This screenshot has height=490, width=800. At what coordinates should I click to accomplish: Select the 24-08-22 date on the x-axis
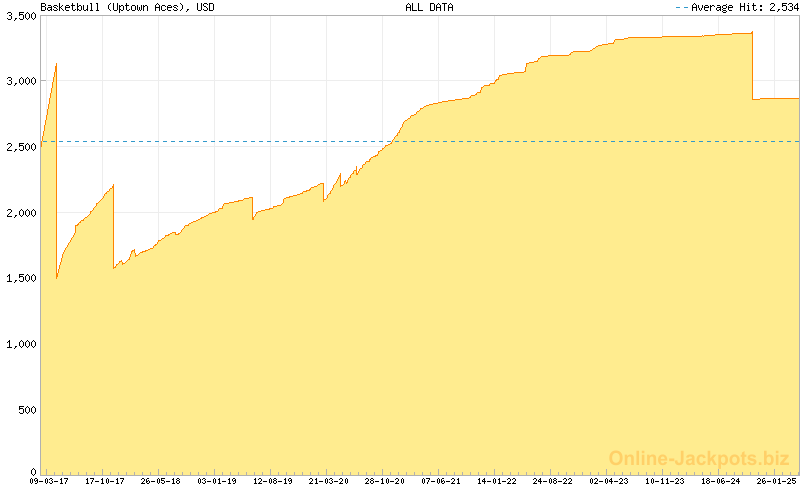click(553, 481)
